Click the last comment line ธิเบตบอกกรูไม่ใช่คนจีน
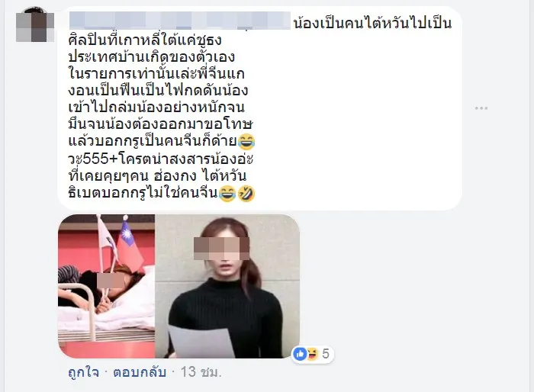Screen dimensions: 534x392 coord(143,193)
